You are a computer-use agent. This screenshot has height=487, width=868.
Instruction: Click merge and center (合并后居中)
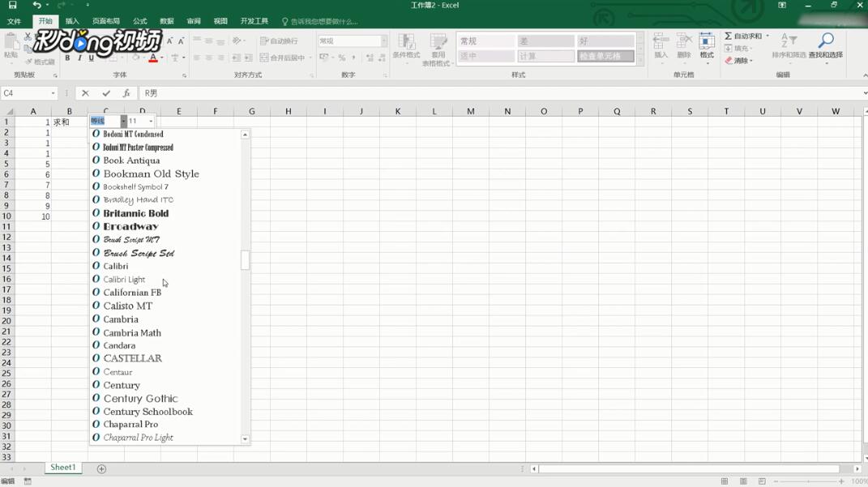click(x=282, y=58)
